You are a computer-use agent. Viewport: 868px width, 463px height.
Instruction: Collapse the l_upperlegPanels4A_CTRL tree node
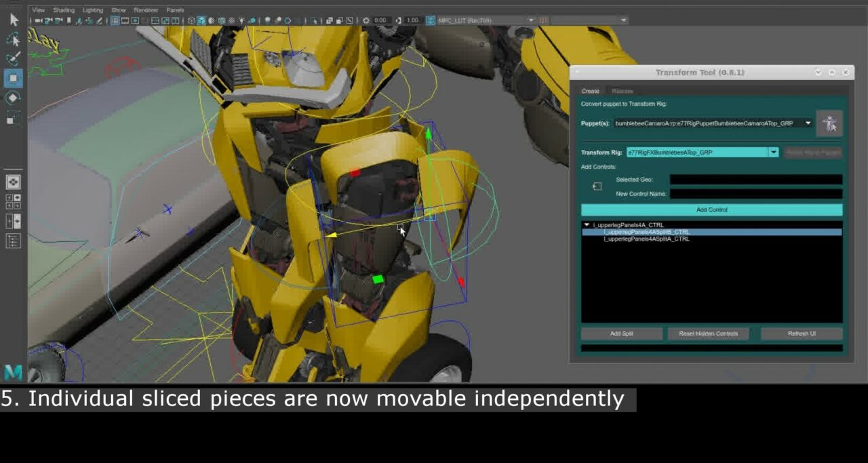pyautogui.click(x=587, y=224)
